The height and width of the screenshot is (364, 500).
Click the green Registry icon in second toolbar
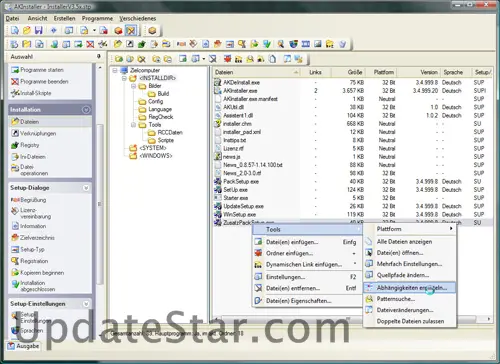(142, 44)
